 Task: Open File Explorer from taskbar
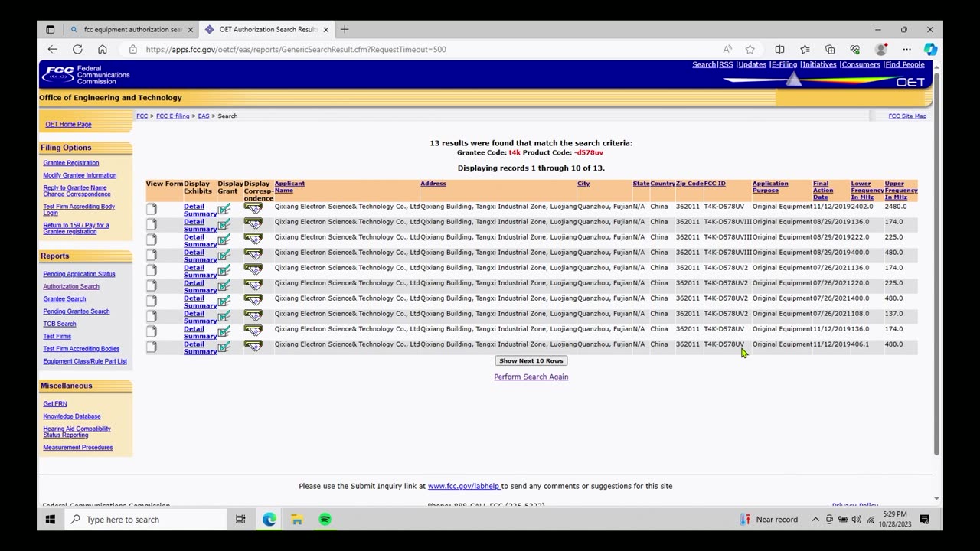297,519
